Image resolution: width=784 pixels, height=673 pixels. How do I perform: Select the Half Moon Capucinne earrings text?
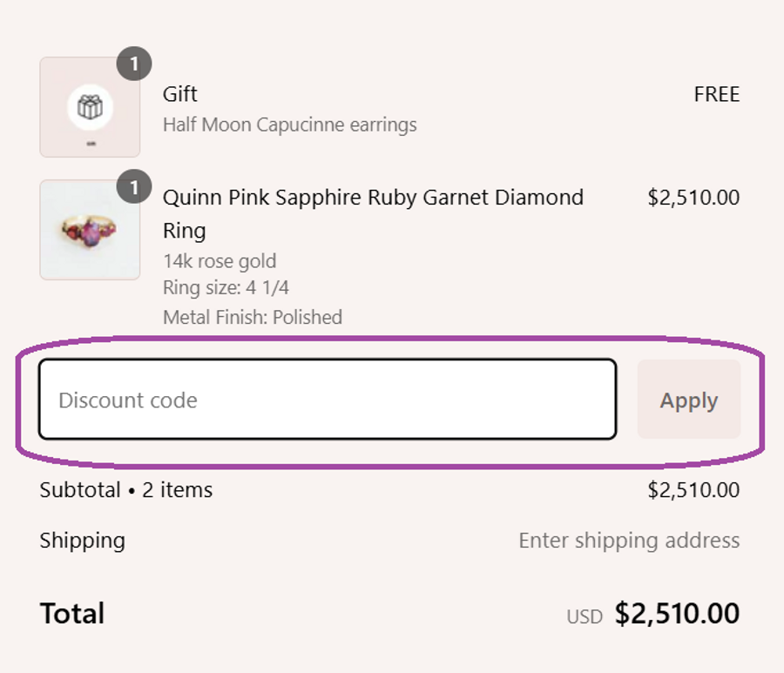pyautogui.click(x=289, y=125)
